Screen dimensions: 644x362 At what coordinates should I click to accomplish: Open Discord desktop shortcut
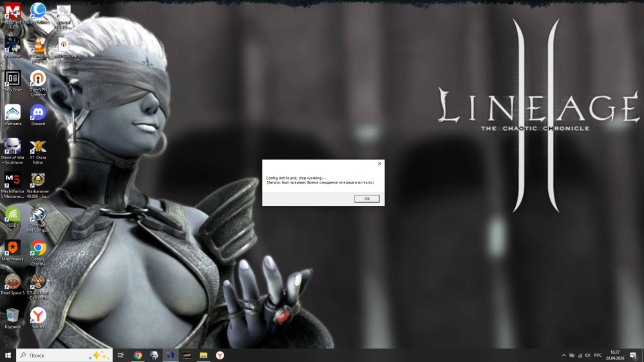point(38,115)
